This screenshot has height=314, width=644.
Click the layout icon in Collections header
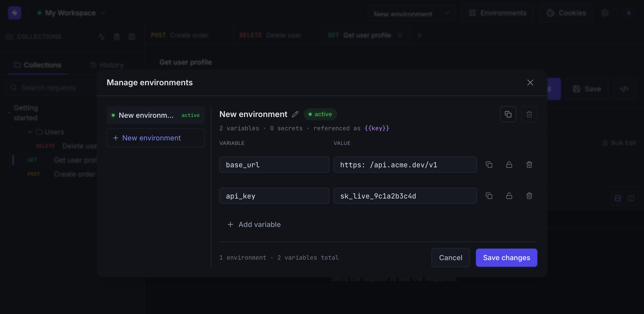tap(132, 37)
